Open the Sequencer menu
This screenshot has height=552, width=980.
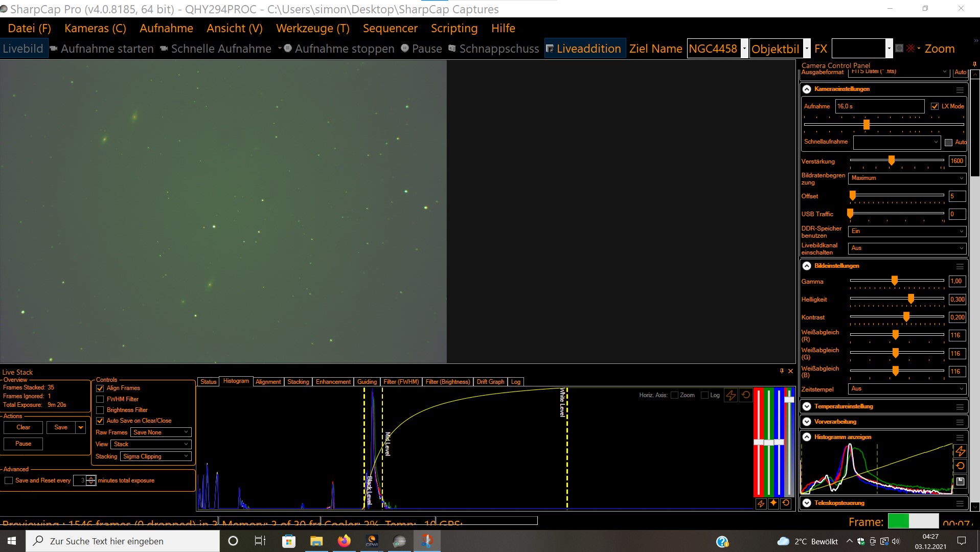[390, 28]
